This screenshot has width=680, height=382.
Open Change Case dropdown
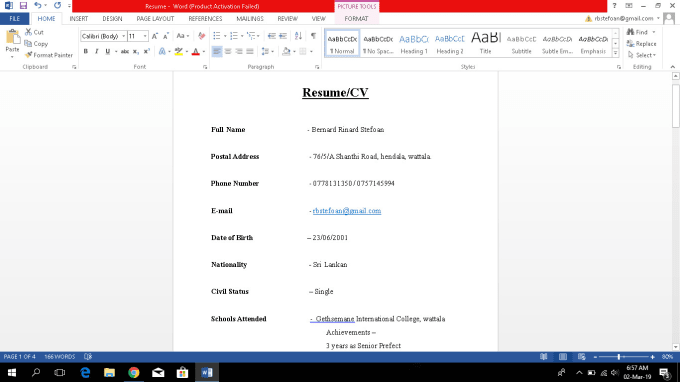click(183, 36)
